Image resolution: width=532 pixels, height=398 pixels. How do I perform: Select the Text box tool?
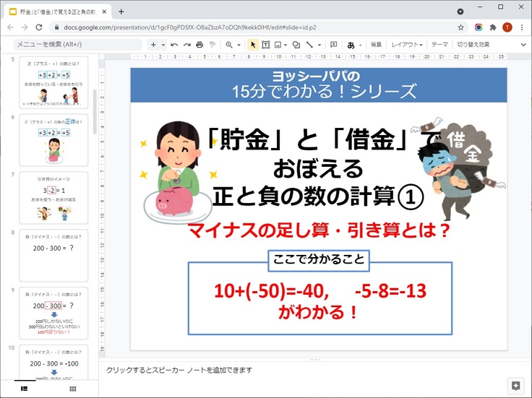[266, 45]
